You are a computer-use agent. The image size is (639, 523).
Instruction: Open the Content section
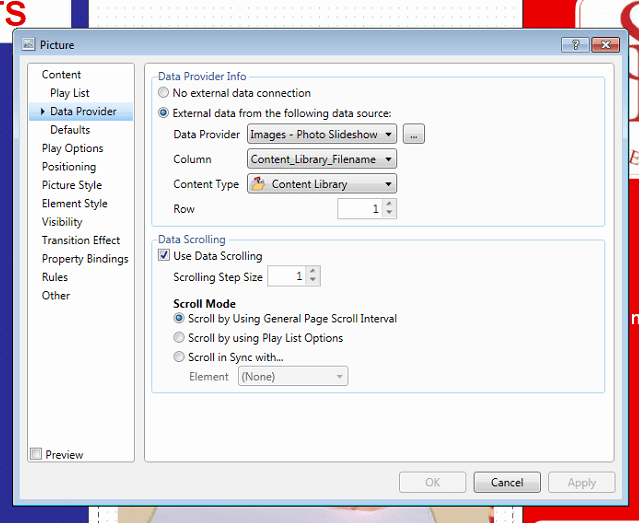click(61, 75)
